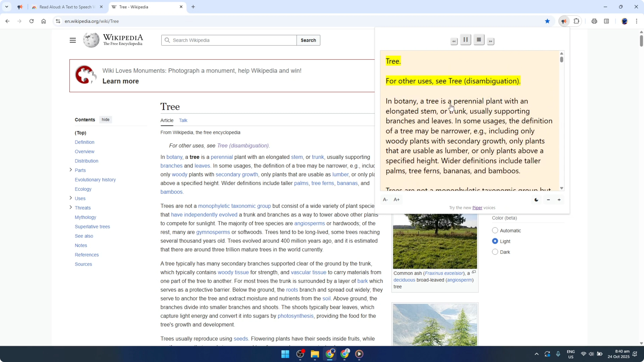Open the Common ash tree photo
The height and width of the screenshot is (362, 644).
coord(435,241)
